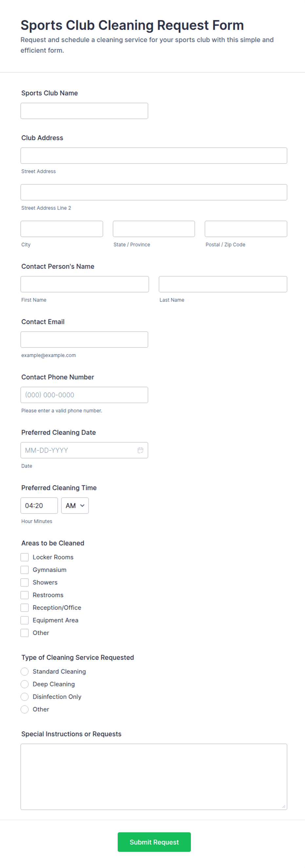Pick Disinfection Only radio button

[25, 697]
